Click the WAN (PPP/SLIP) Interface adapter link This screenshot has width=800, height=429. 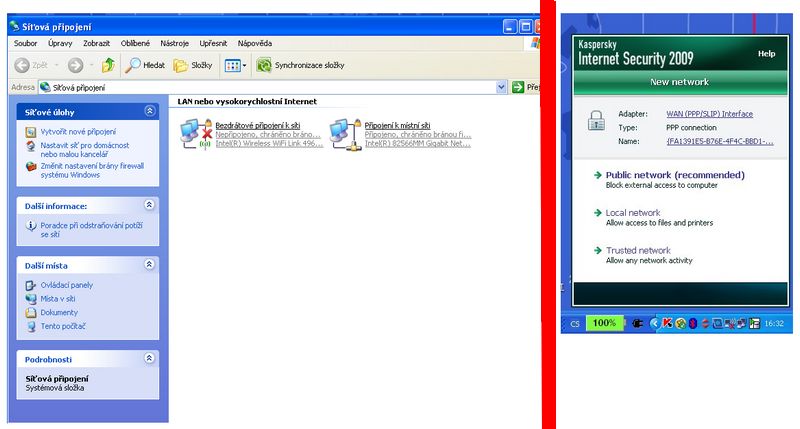point(709,114)
